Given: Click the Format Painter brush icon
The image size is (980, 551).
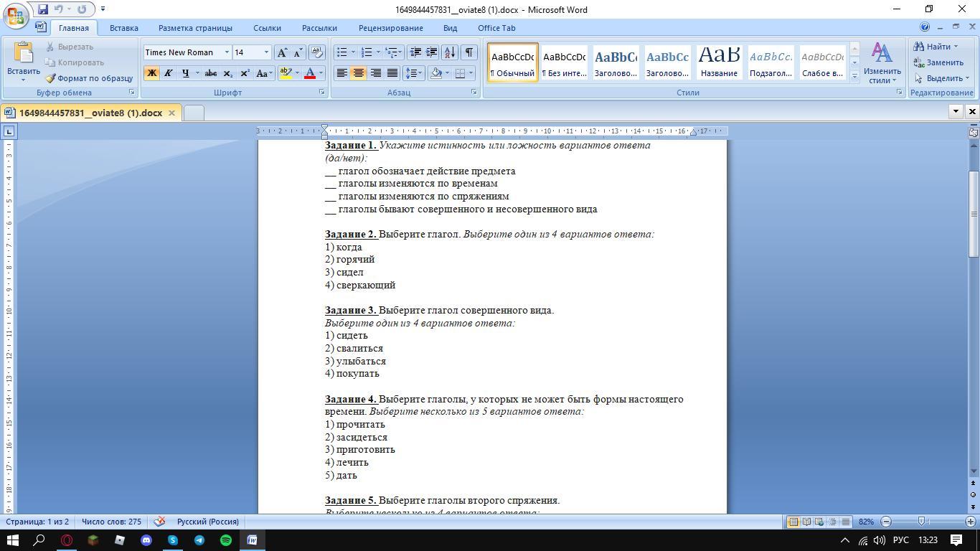Looking at the screenshot, I should (x=50, y=78).
